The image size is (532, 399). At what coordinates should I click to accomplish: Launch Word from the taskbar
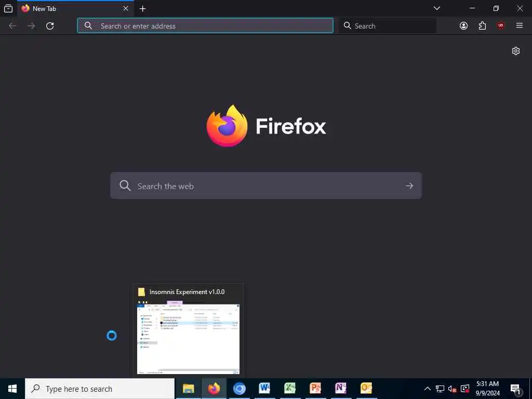[264, 389]
